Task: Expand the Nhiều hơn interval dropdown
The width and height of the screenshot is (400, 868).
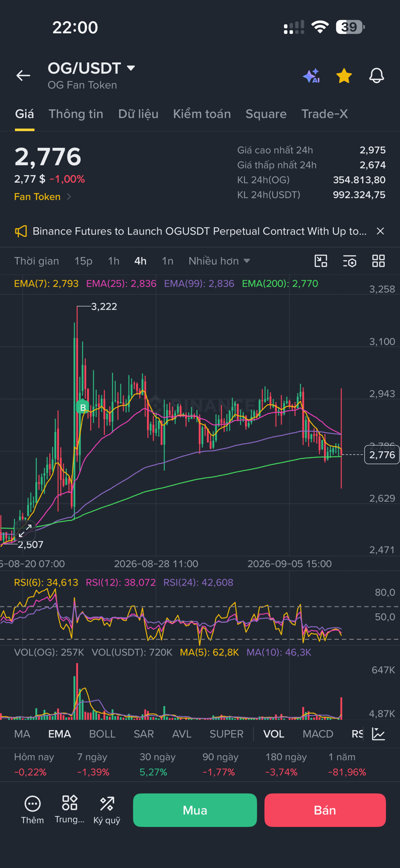Action: tap(219, 261)
